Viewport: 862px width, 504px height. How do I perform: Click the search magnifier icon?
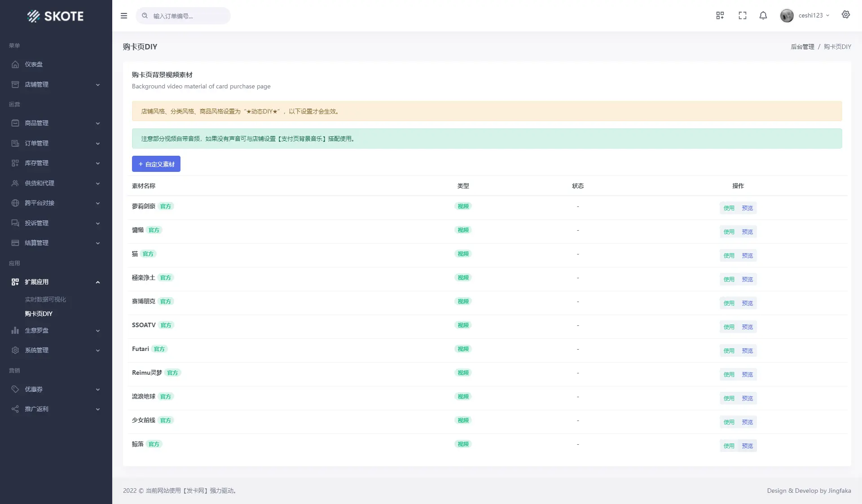click(145, 16)
